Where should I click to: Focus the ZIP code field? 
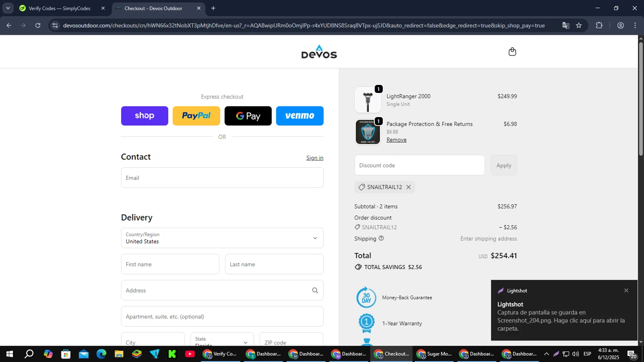[292, 339]
